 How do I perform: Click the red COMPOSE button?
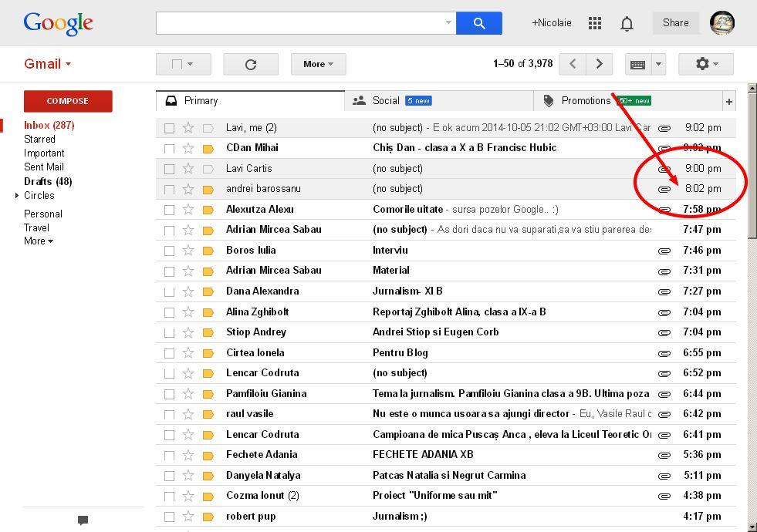[68, 101]
